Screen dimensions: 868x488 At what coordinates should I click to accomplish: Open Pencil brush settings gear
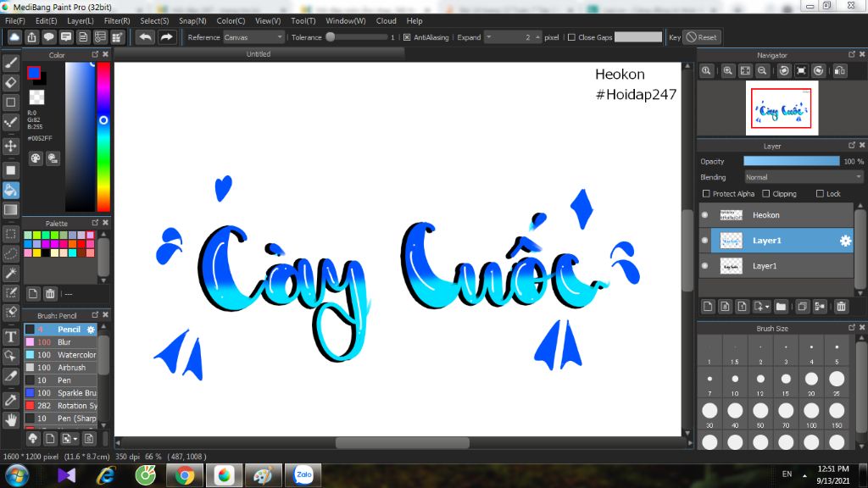tap(91, 330)
